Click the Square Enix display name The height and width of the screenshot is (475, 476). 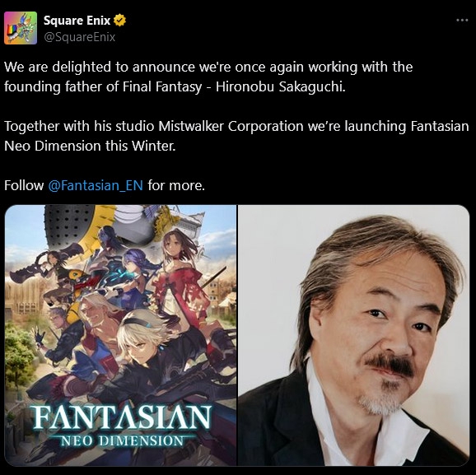77,21
